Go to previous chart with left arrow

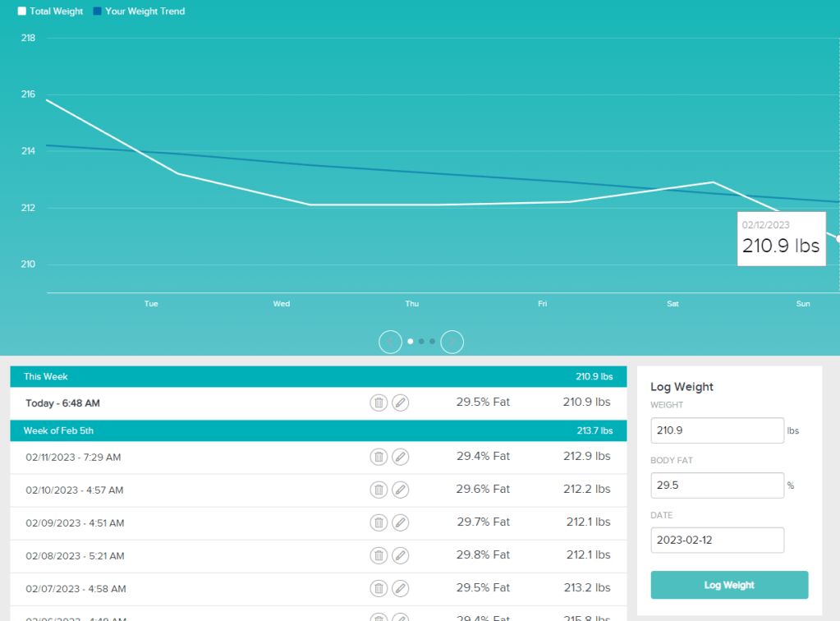[390, 342]
